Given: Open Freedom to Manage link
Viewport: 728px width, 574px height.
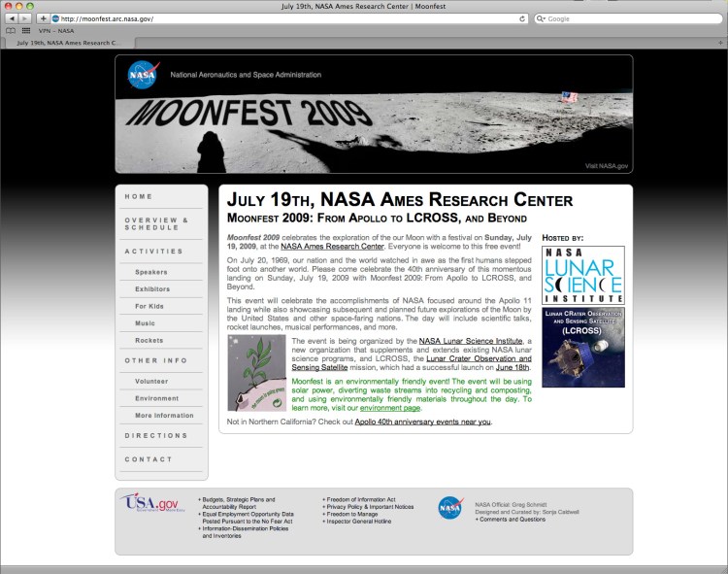Looking at the screenshot, I should [x=352, y=514].
